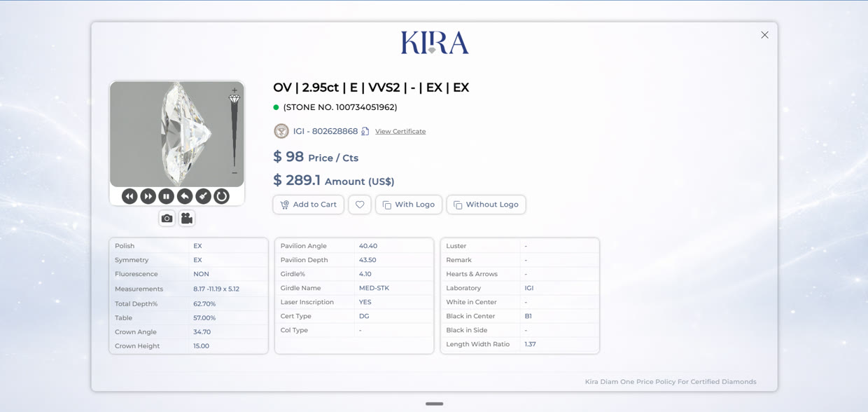Viewport: 868px width, 412px height.
Task: Click the Hearts & Arrows row label
Action: [x=472, y=274]
